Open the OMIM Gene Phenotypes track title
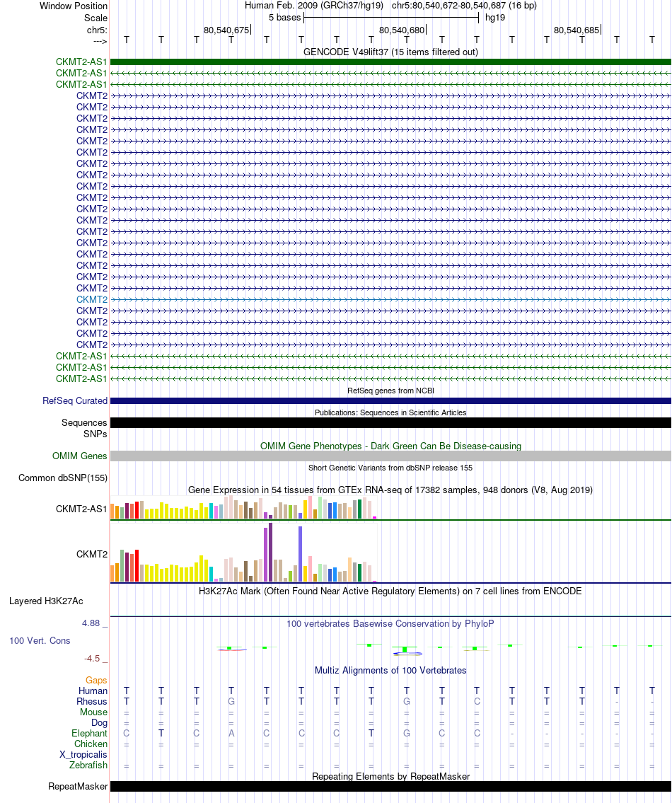The width and height of the screenshot is (672, 803). [390, 446]
